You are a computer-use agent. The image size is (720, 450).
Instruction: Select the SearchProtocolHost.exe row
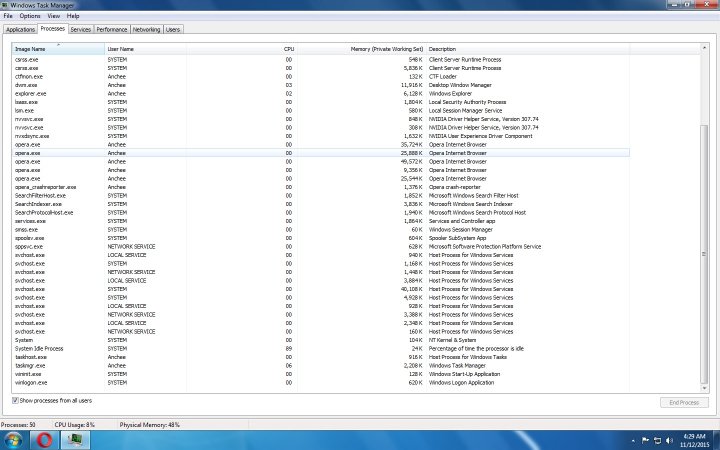click(321, 213)
